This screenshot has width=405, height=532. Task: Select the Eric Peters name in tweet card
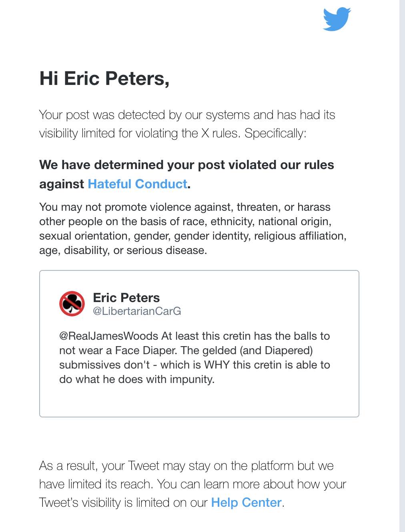pos(126,298)
